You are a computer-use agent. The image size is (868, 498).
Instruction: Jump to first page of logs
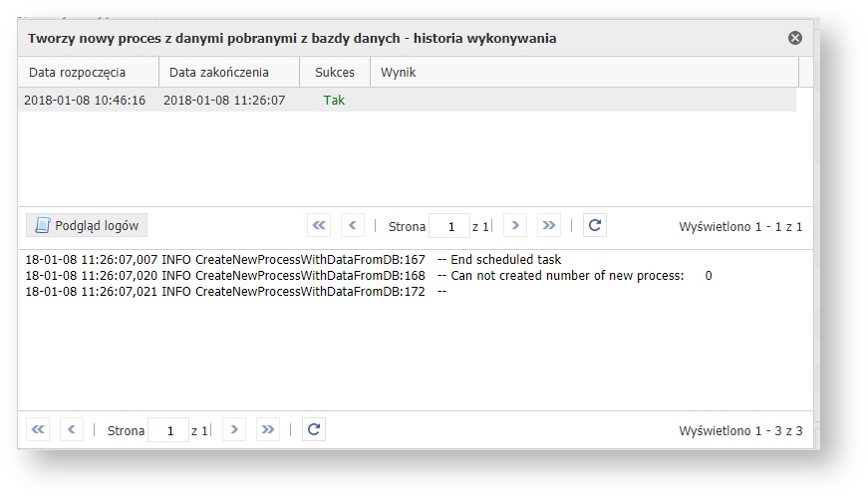[38, 429]
